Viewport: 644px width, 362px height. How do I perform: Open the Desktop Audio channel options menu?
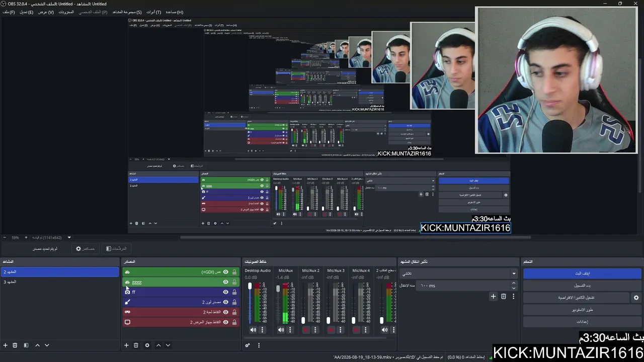pyautogui.click(x=263, y=330)
